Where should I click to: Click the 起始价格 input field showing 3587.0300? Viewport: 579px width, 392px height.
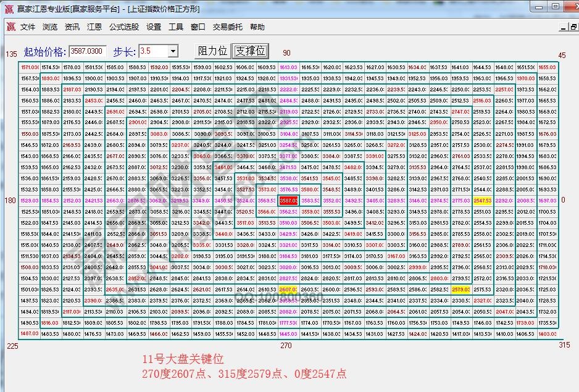tap(88, 51)
